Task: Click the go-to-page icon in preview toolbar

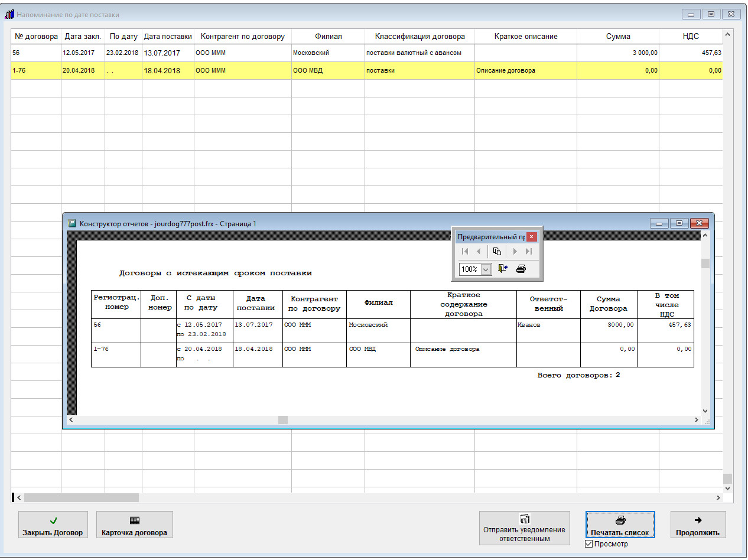Action: pyautogui.click(x=497, y=251)
